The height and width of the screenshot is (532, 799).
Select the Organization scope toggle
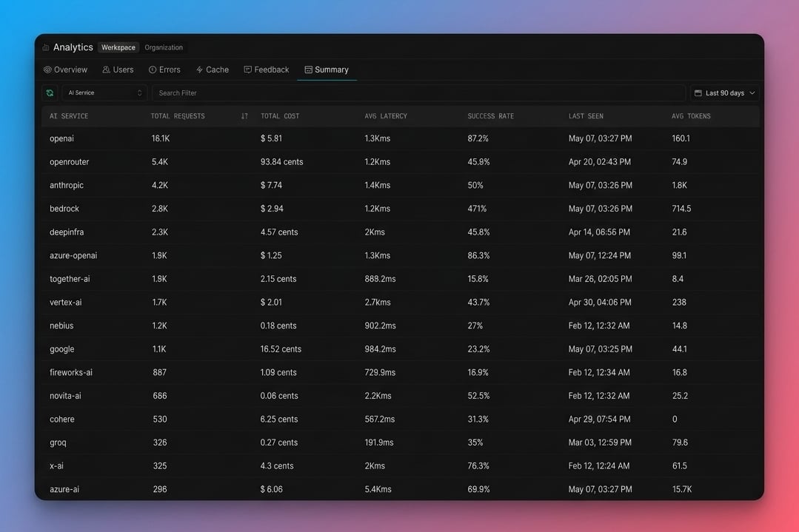point(164,47)
